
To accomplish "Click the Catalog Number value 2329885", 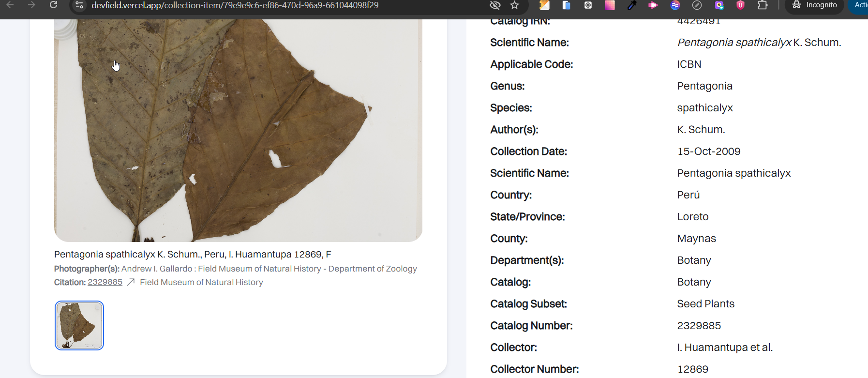I will 699,326.
